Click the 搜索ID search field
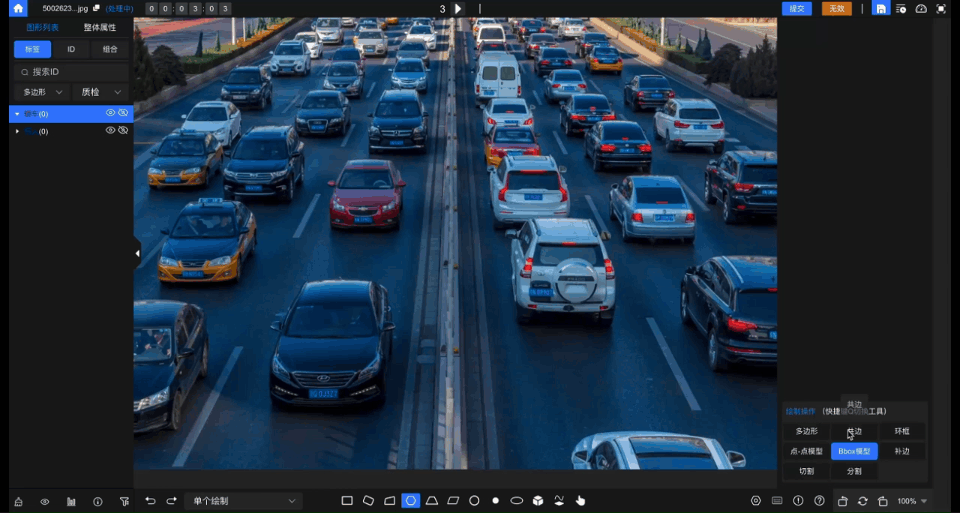The width and height of the screenshot is (960, 513). point(75,72)
